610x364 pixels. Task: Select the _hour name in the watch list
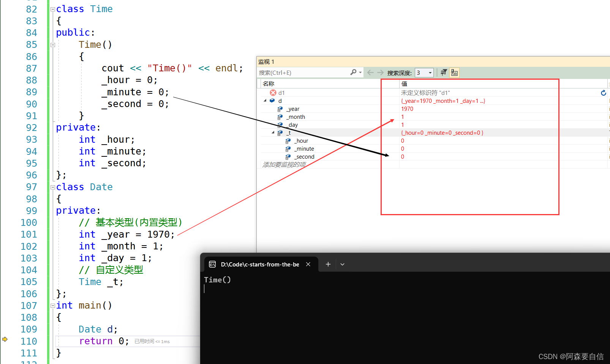click(x=301, y=141)
